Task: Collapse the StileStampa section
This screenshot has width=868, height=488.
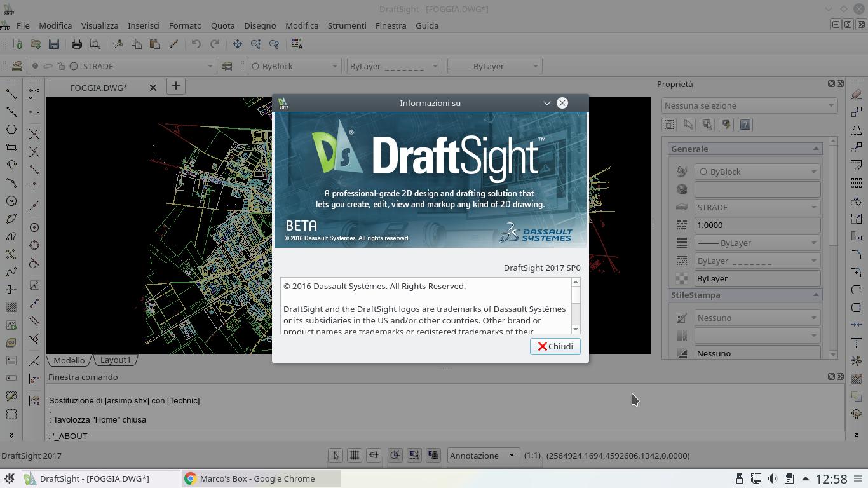Action: coord(816,295)
